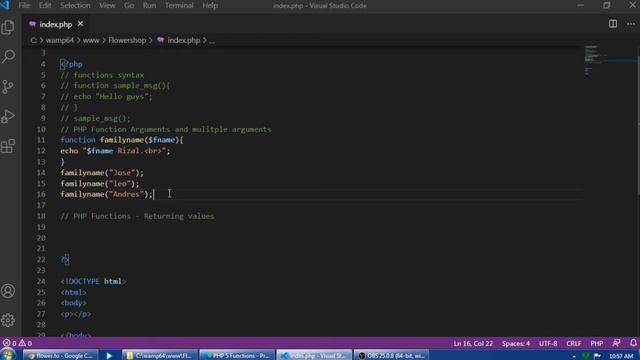This screenshot has width=640, height=360.
Task: Click Ln 16, Col 22 in status bar
Action: pyautogui.click(x=473, y=343)
